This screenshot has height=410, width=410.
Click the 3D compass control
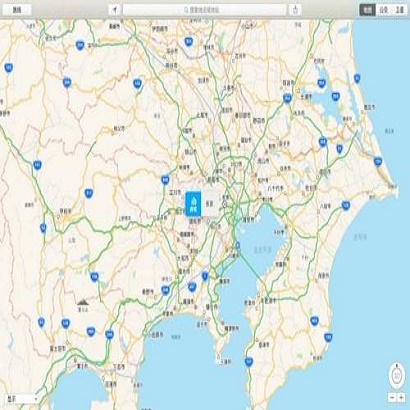pos(397,376)
